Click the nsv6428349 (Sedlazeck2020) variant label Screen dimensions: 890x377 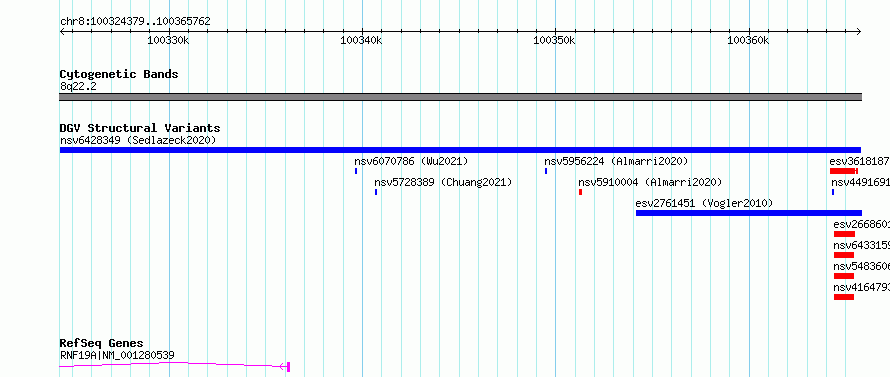click(138, 140)
